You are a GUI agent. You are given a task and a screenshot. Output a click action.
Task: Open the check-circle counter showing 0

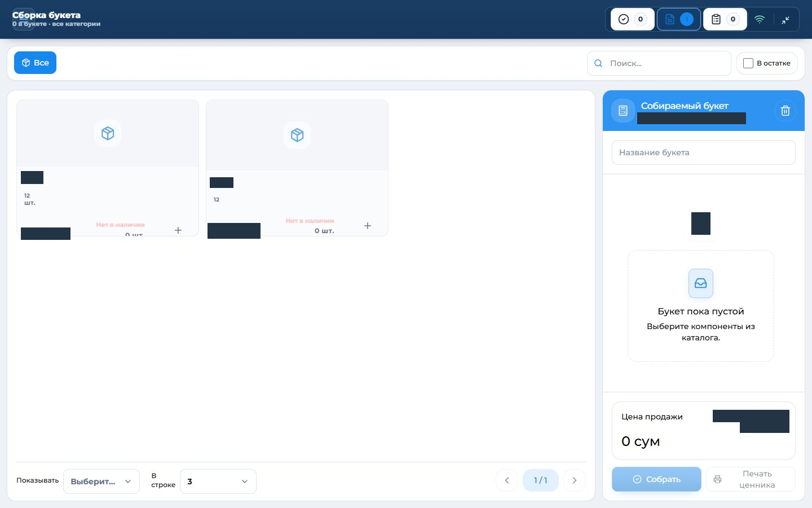click(x=633, y=19)
